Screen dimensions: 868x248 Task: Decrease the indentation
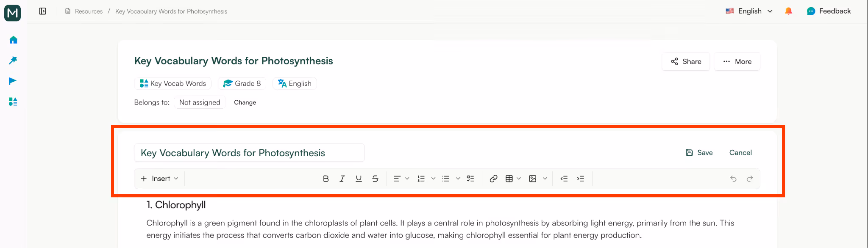564,178
